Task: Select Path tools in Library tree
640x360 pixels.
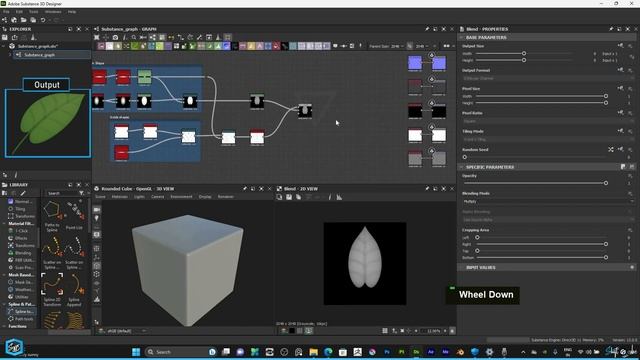Action: [24, 319]
